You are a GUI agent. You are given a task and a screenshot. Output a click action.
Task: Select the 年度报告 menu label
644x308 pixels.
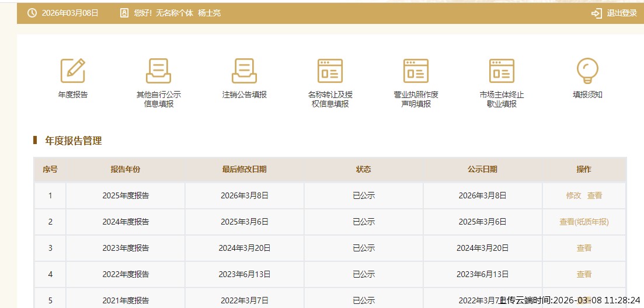(x=73, y=94)
